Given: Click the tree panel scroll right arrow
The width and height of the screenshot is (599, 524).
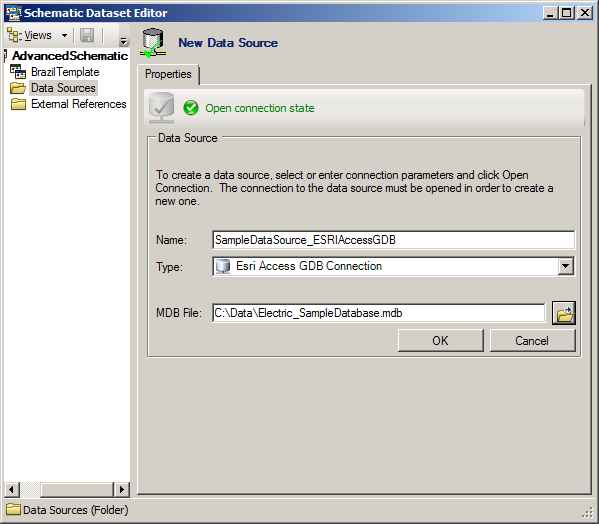Looking at the screenshot, I should pyautogui.click(x=122, y=490).
